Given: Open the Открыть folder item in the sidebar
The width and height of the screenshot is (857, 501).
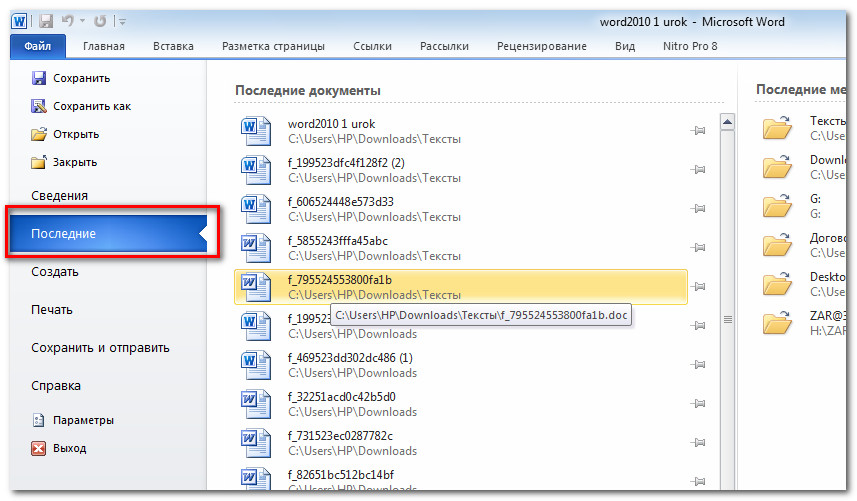Looking at the screenshot, I should (x=75, y=134).
